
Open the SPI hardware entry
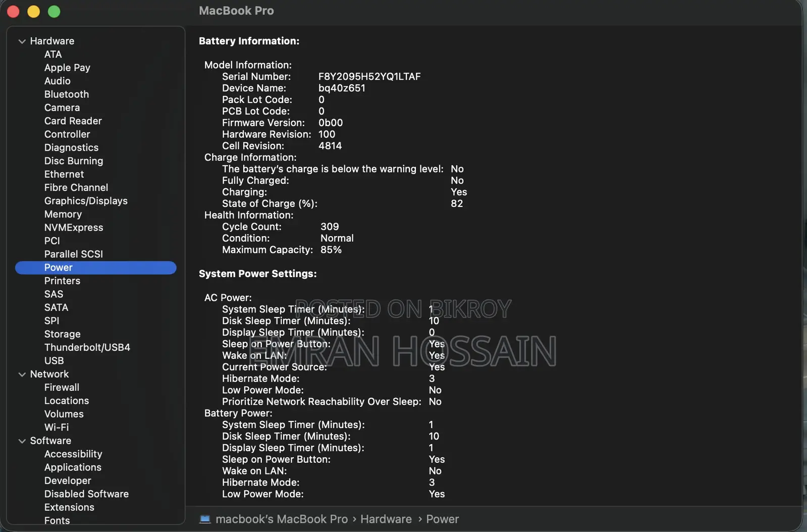pos(52,321)
